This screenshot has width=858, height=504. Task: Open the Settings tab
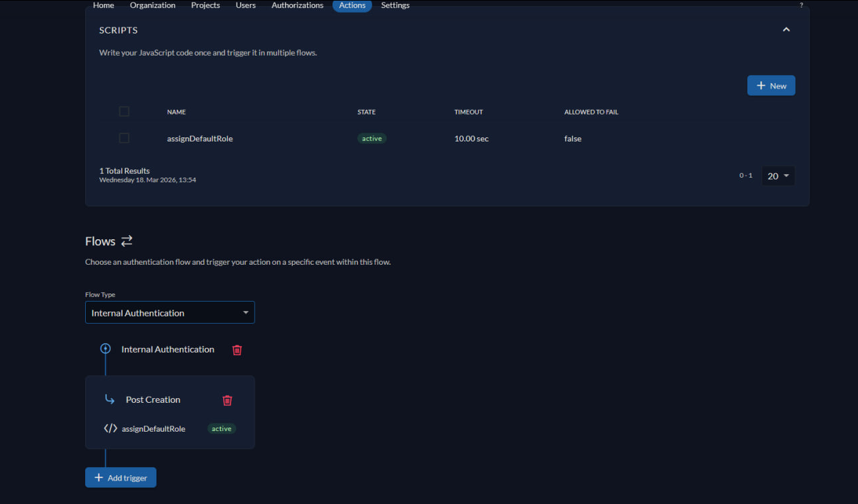[x=395, y=5]
